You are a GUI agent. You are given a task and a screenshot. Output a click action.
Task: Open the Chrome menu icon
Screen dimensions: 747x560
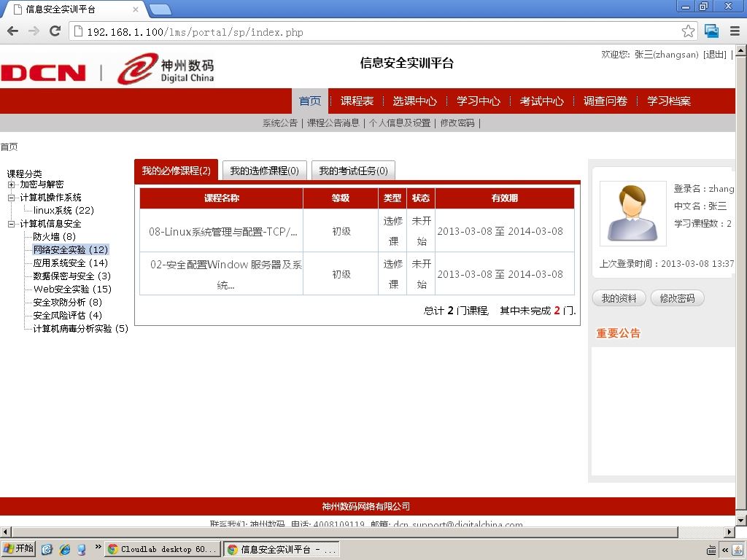(735, 31)
